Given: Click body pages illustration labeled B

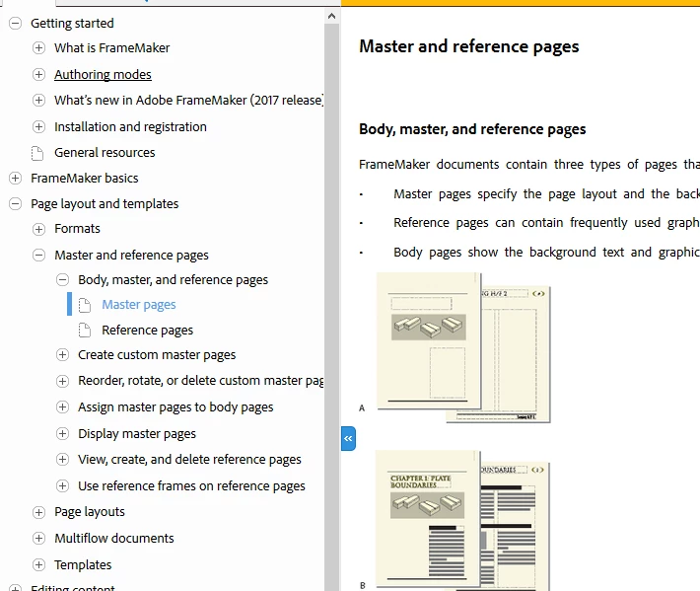Looking at the screenshot, I should pos(462,521).
